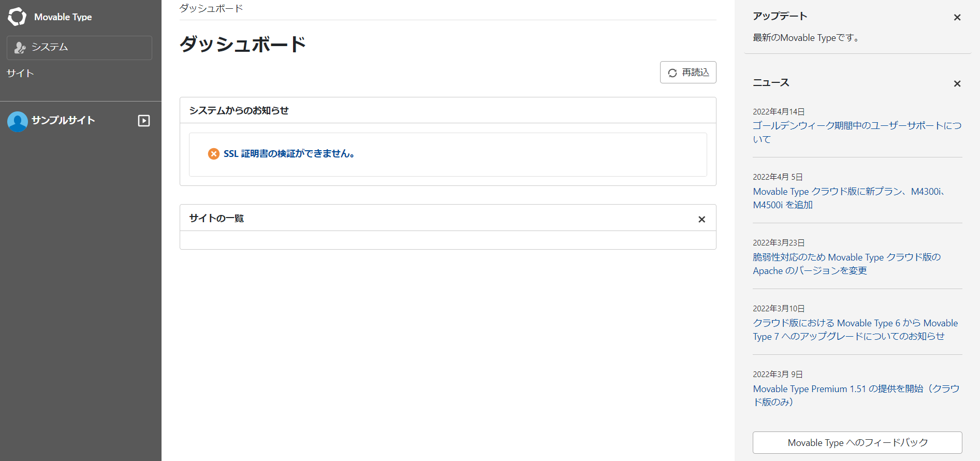Click the ニュース widget heading

pyautogui.click(x=771, y=83)
